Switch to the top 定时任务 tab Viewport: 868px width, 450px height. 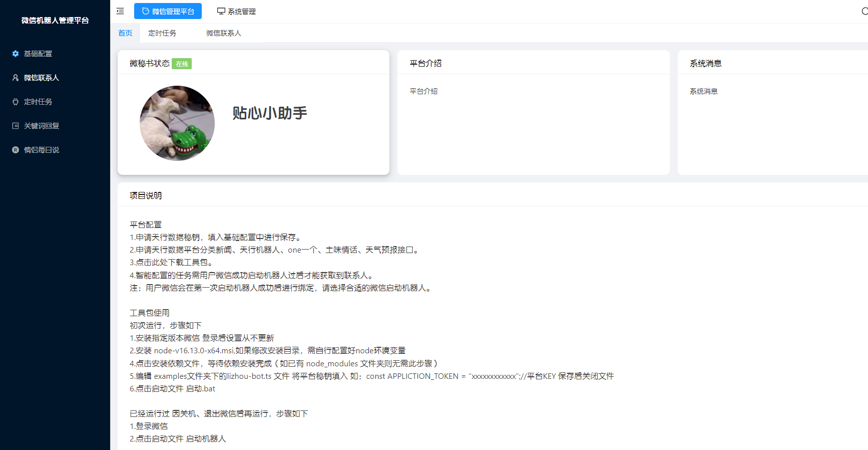pyautogui.click(x=162, y=33)
